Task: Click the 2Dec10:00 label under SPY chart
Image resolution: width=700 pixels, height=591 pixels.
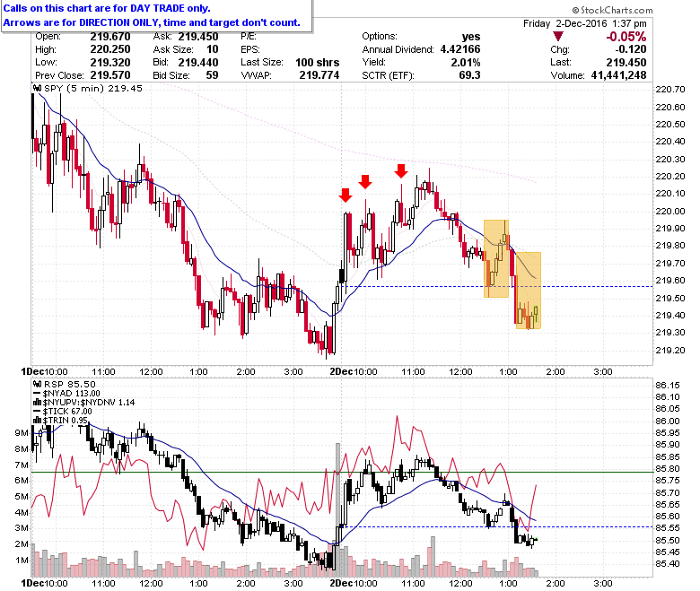Action: [353, 371]
